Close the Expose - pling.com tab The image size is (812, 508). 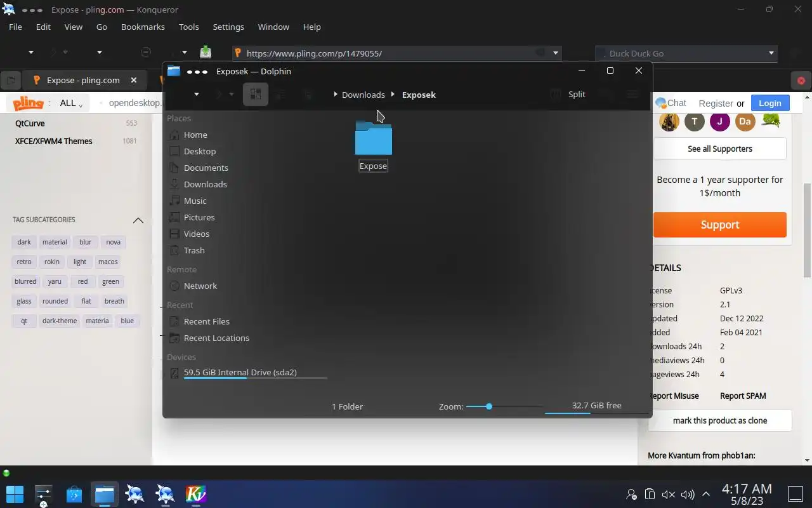pyautogui.click(x=134, y=80)
